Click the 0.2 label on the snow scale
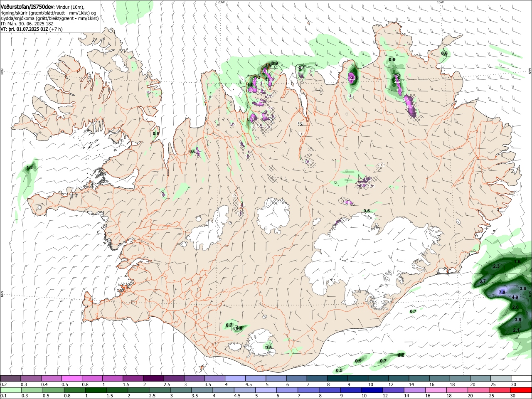Viewport: 532px width, 399px height. point(4,384)
